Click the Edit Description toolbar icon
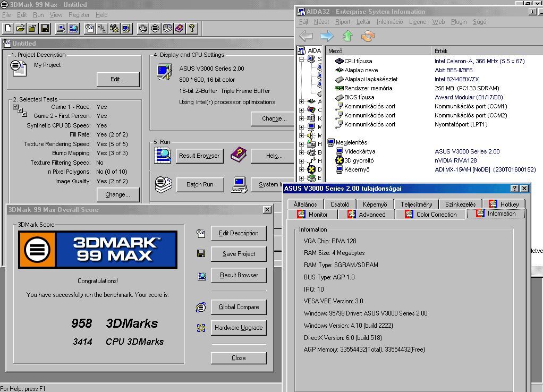The height and width of the screenshot is (392, 543). point(89,28)
